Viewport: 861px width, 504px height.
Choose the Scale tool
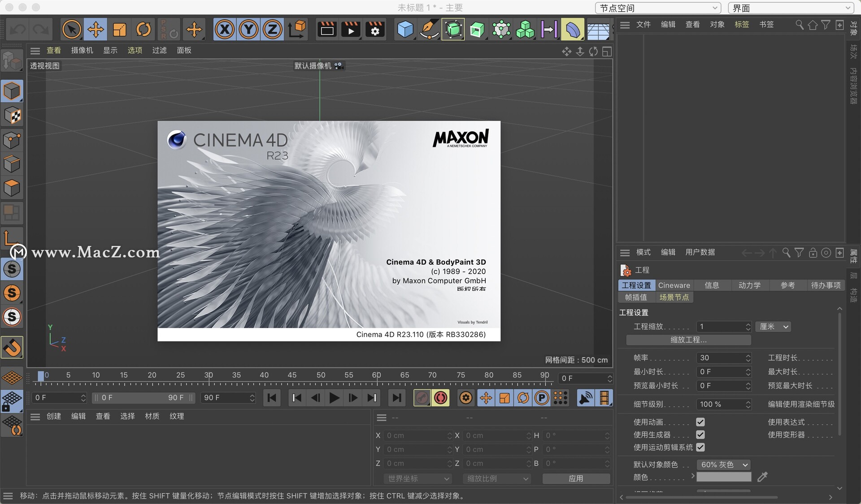119,30
